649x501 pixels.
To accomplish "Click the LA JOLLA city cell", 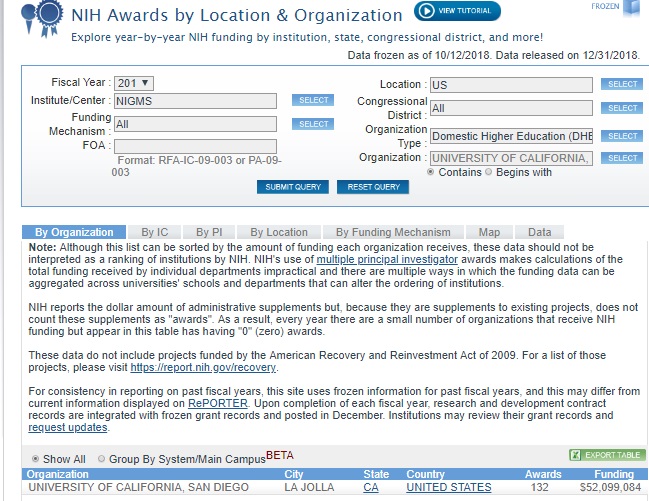I will coord(309,487).
